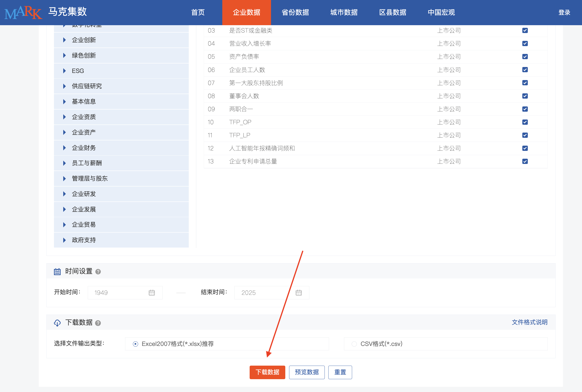Select the Excel2007格式 radio button
The image size is (582, 392).
pos(135,344)
